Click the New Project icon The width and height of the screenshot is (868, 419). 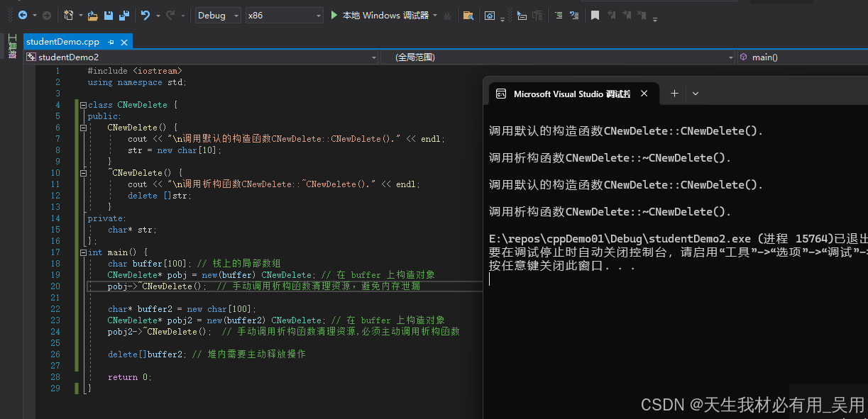[x=68, y=15]
